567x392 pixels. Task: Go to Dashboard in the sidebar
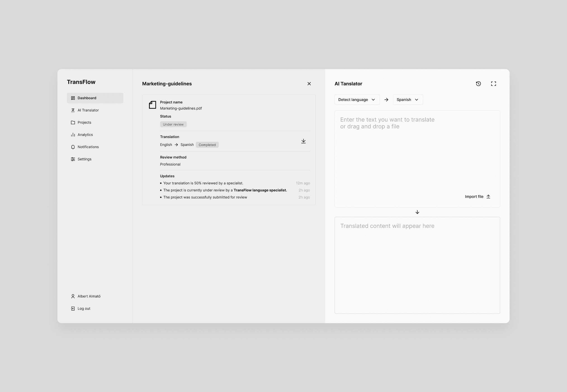[x=95, y=98]
